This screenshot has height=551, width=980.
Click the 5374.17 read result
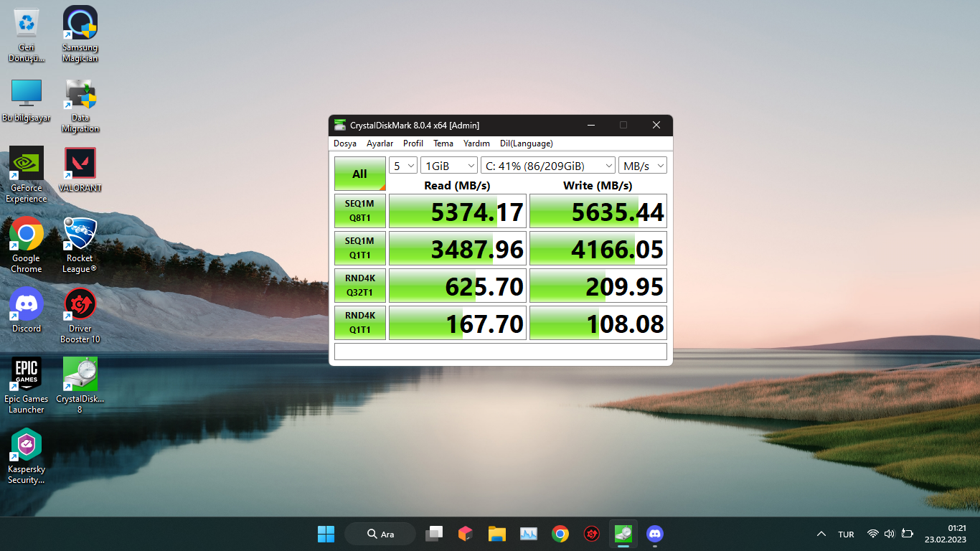[458, 211]
